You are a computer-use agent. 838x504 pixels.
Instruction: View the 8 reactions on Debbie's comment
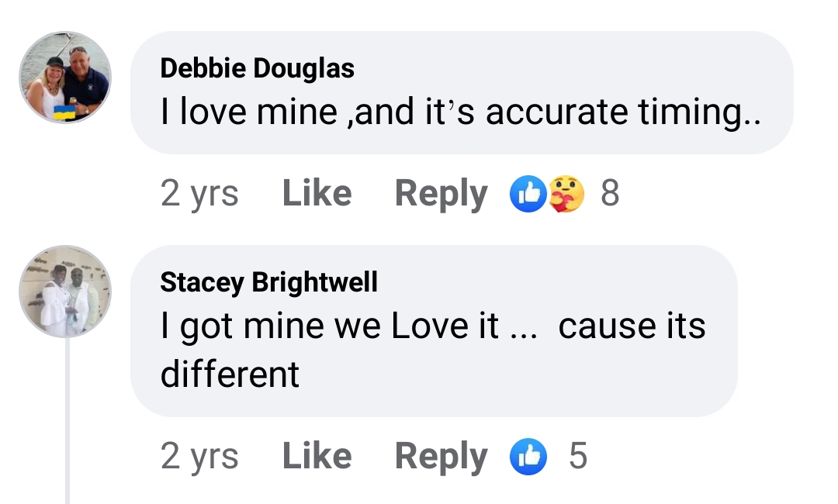pos(610,194)
